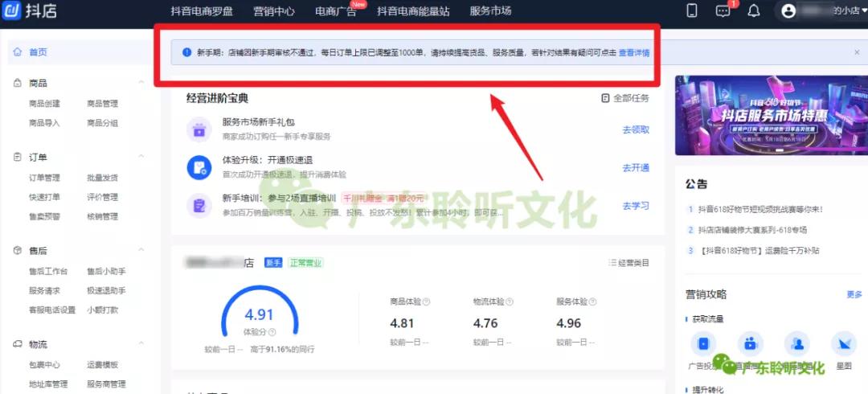The height and width of the screenshot is (394, 868).
Task: Open the message icon with badge 1
Action: click(x=723, y=11)
